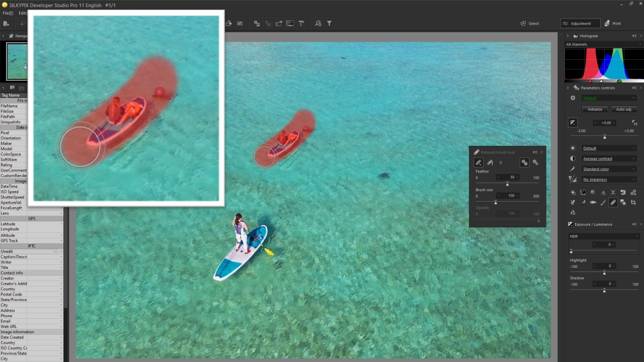Image resolution: width=644 pixels, height=362 pixels.
Task: Click the Feather slider track
Action: 507,184
